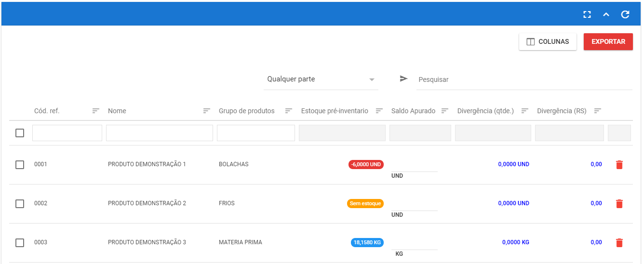644x264 pixels.
Task: Select 'PRODUTO DEMONSTRAÇÃO 2' name cell
Action: click(147, 203)
